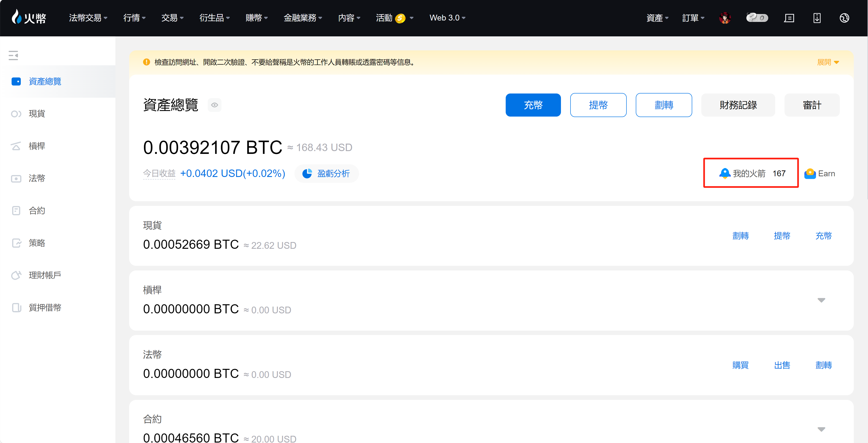Screen dimensions: 868x443
Task: Click the 理財帳戶 sidebar icon
Action: click(16, 275)
